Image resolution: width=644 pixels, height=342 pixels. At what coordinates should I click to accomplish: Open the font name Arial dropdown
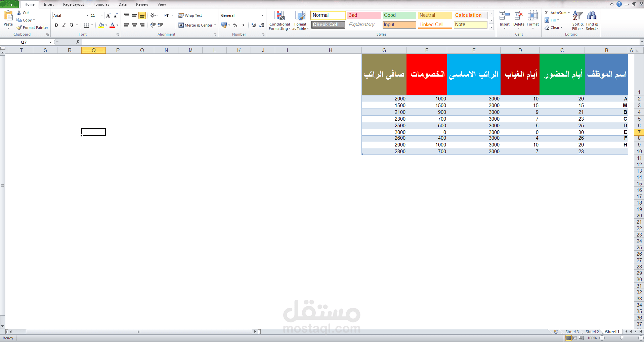coord(87,15)
